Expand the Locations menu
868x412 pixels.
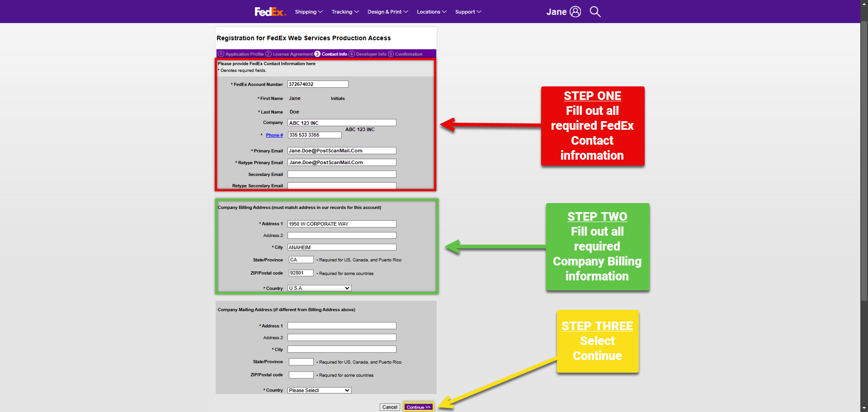[431, 12]
